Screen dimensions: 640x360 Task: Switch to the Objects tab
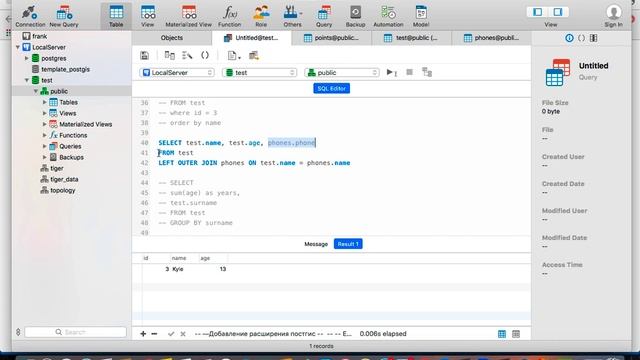172,38
